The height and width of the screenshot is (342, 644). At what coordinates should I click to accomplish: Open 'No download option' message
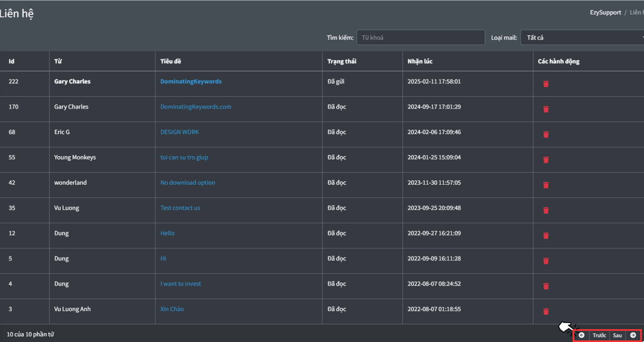(188, 183)
